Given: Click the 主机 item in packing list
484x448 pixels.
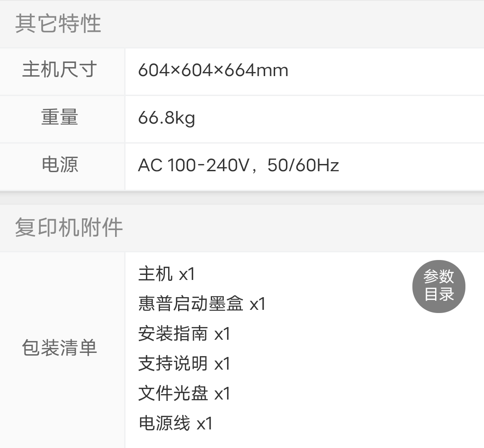Looking at the screenshot, I should pos(155,274).
